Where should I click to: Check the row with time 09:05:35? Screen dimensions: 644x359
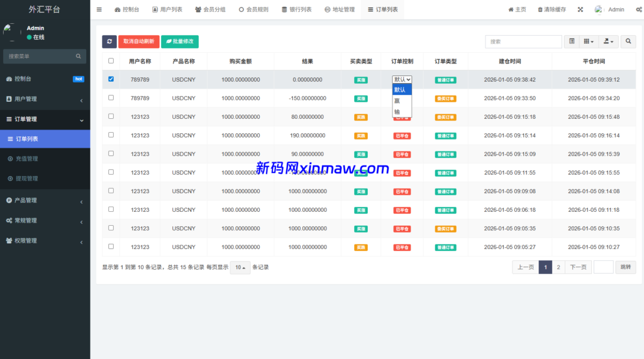111,228
